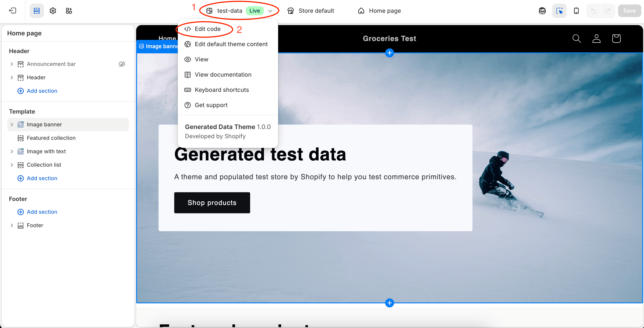Open the app embeds icon
This screenshot has height=328, width=644.
[69, 11]
